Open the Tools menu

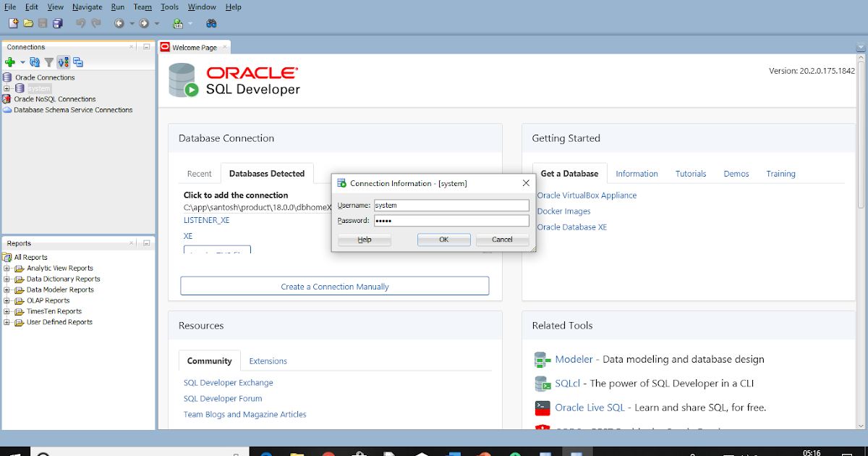coord(169,7)
